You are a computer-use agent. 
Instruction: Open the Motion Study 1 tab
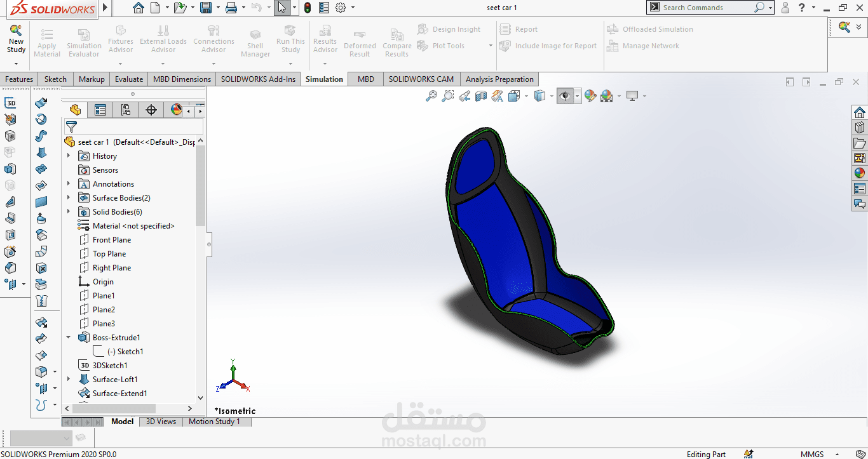pos(214,422)
